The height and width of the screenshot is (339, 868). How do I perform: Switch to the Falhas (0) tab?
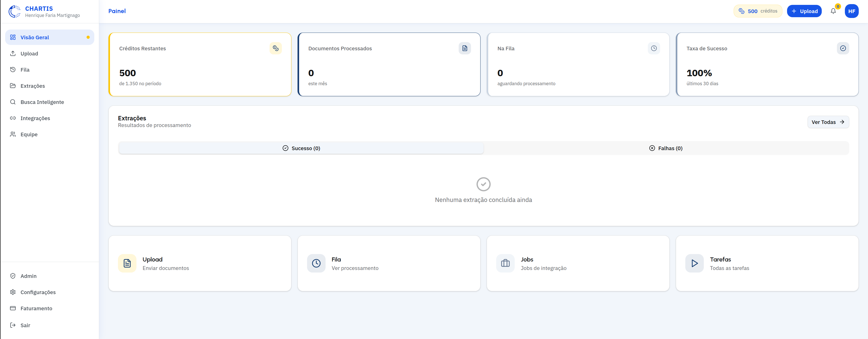[666, 148]
